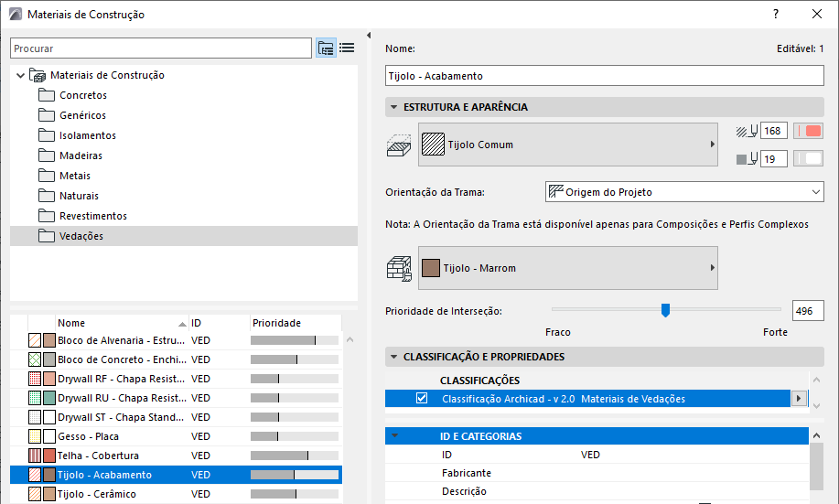
Task: Click the cut fill foreground pen icon
Action: click(747, 131)
